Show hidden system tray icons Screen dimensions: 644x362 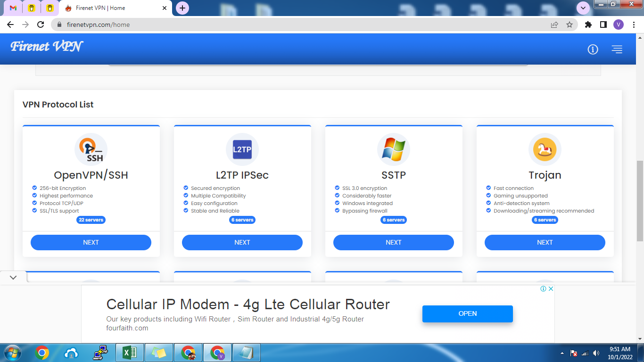pos(562,353)
